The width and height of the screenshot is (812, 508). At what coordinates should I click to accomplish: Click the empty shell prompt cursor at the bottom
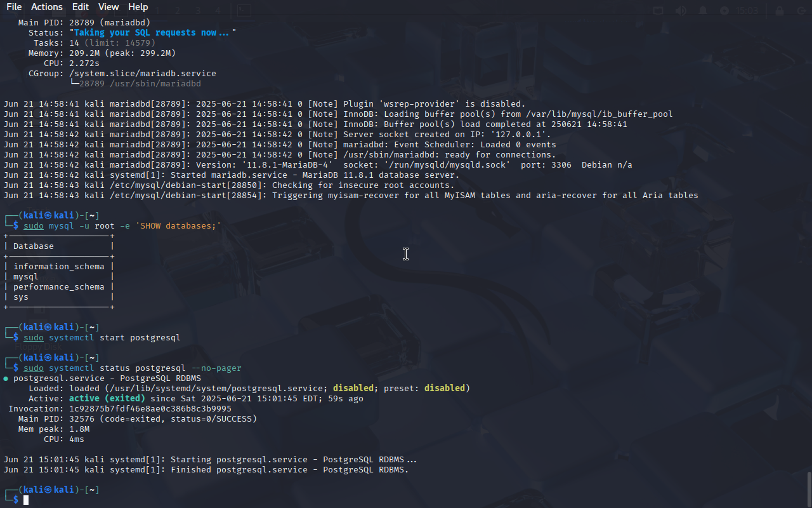(26, 500)
